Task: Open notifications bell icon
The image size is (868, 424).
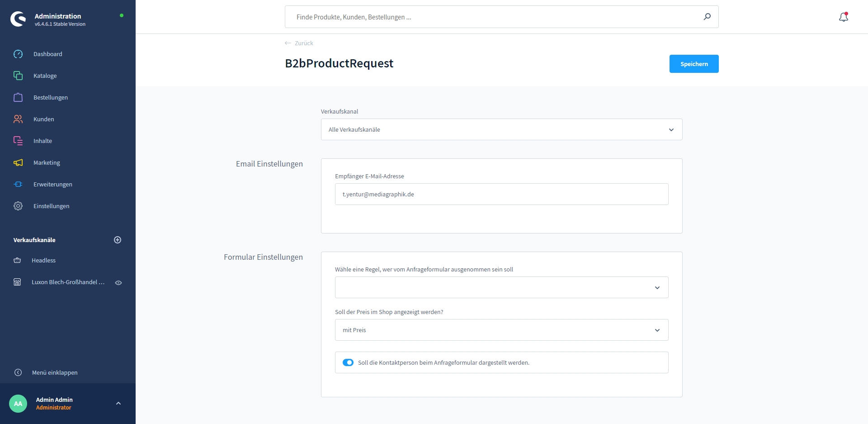Action: (x=843, y=17)
